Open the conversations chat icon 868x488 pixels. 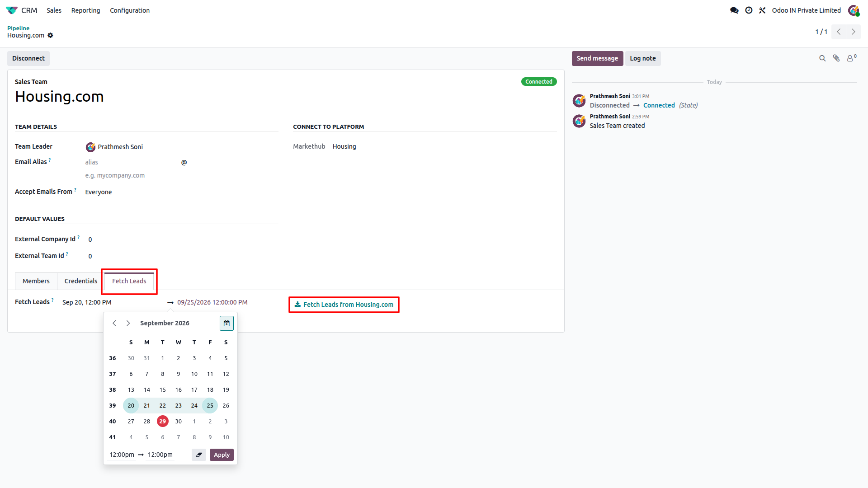[734, 10]
